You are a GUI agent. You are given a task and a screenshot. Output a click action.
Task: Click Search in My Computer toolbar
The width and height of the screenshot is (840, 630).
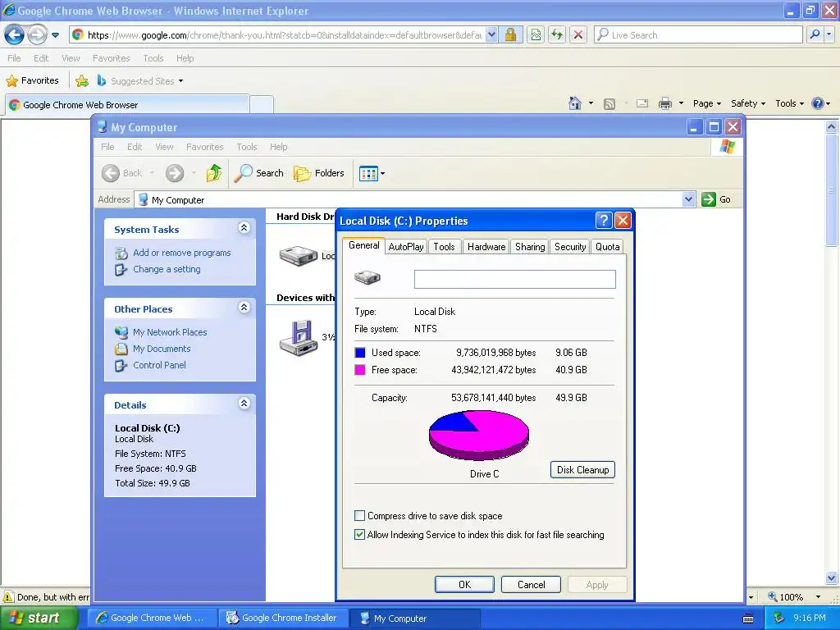coord(259,173)
